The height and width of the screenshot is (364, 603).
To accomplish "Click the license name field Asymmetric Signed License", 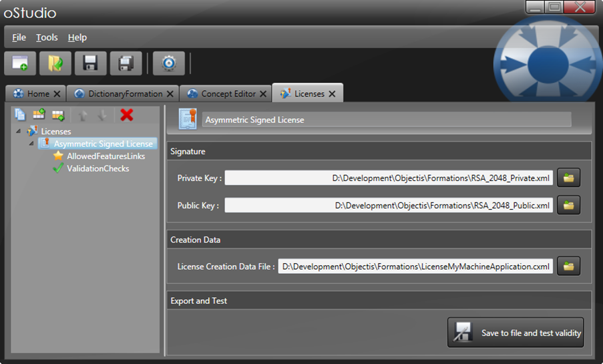I will 387,120.
